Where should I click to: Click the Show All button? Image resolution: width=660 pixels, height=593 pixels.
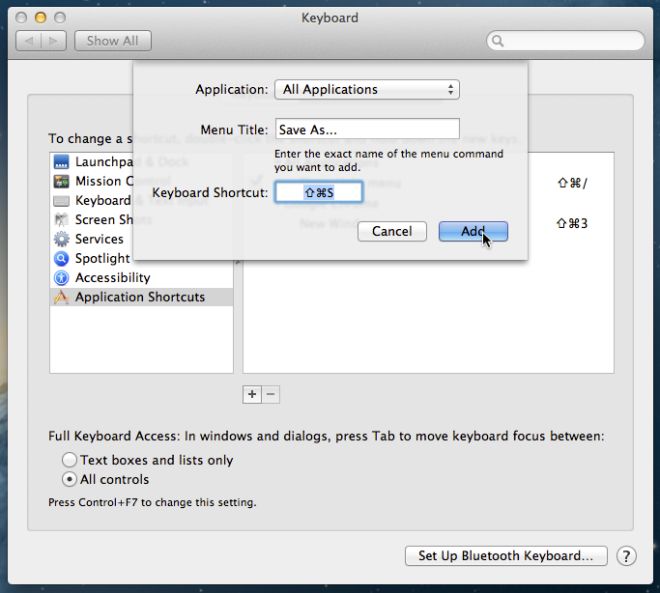click(x=113, y=41)
